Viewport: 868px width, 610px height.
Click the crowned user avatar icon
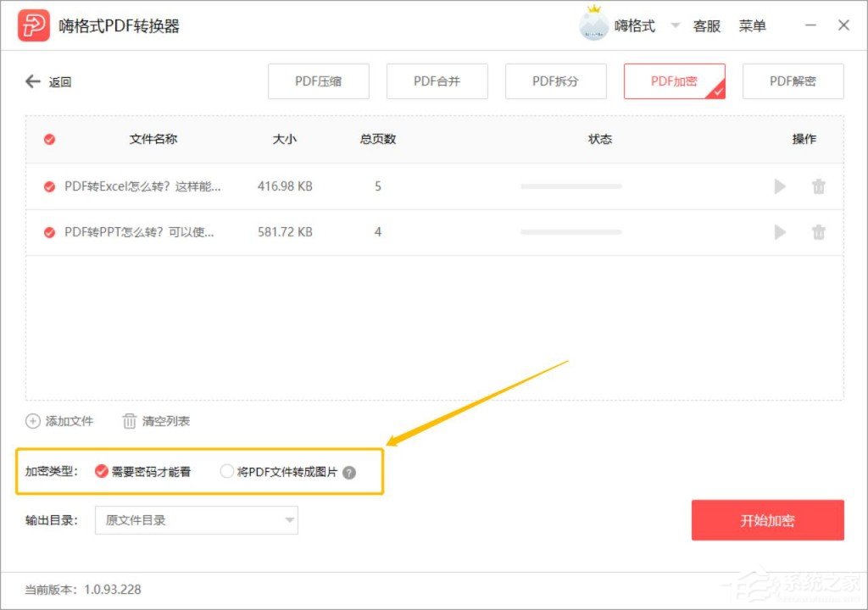tap(593, 25)
